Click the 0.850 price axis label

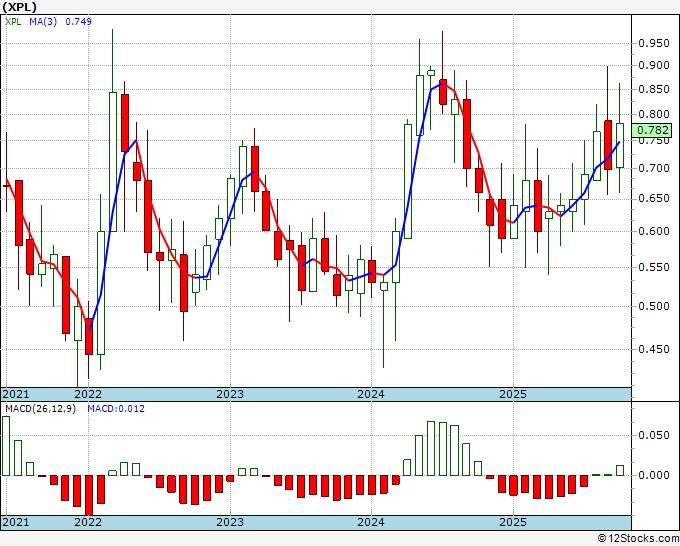tap(654, 89)
